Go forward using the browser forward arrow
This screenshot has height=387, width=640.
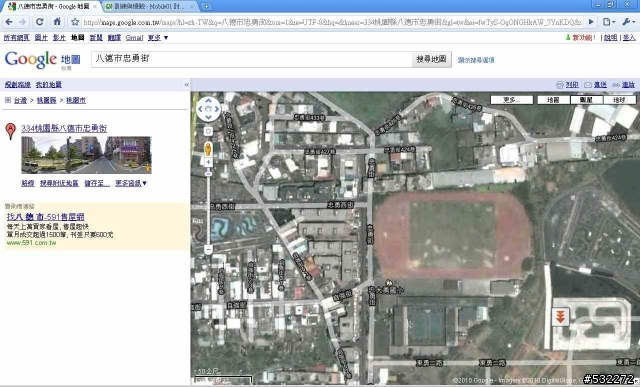(23, 22)
